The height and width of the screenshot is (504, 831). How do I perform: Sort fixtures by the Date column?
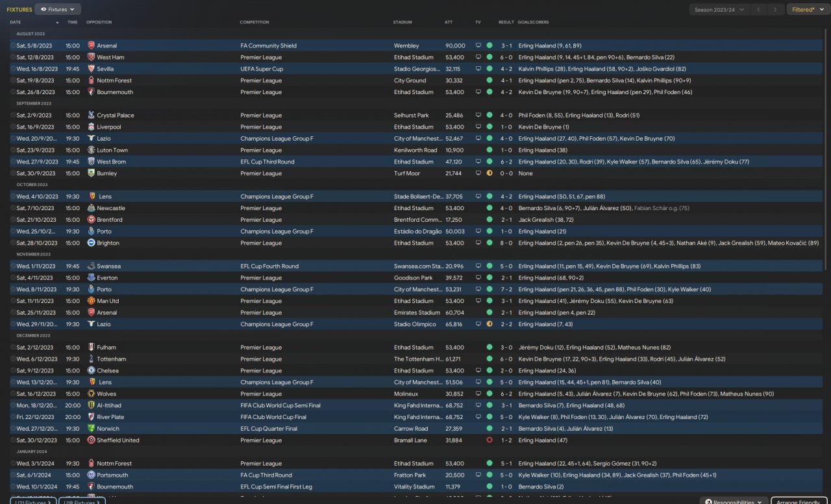coord(16,22)
